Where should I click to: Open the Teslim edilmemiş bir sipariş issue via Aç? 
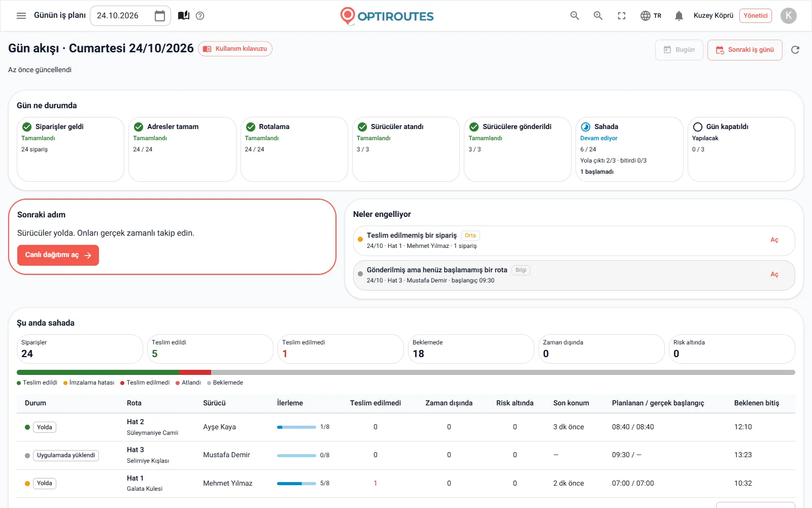[x=774, y=240]
